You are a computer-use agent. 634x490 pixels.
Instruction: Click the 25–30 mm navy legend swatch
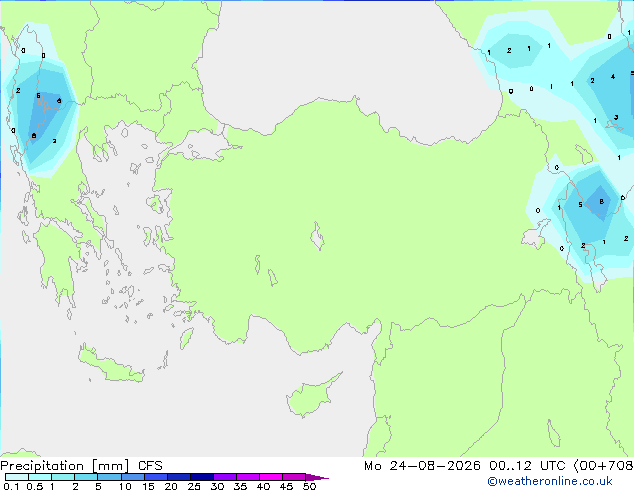click(201, 477)
